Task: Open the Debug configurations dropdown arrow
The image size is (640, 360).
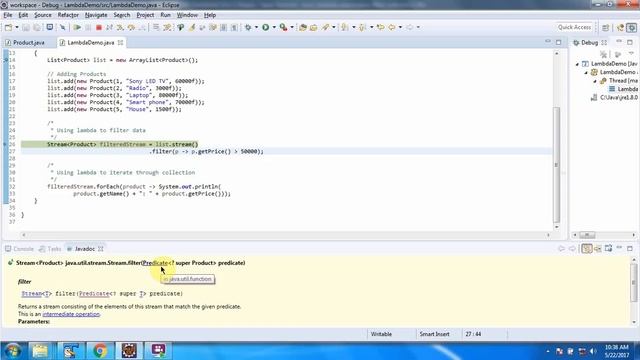Action: coord(256,27)
